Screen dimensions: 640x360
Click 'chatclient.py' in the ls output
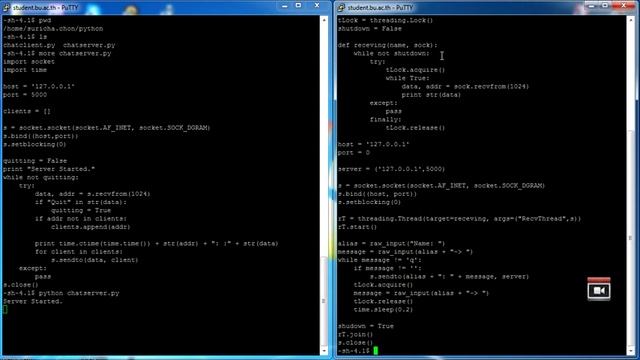pyautogui.click(x=29, y=45)
